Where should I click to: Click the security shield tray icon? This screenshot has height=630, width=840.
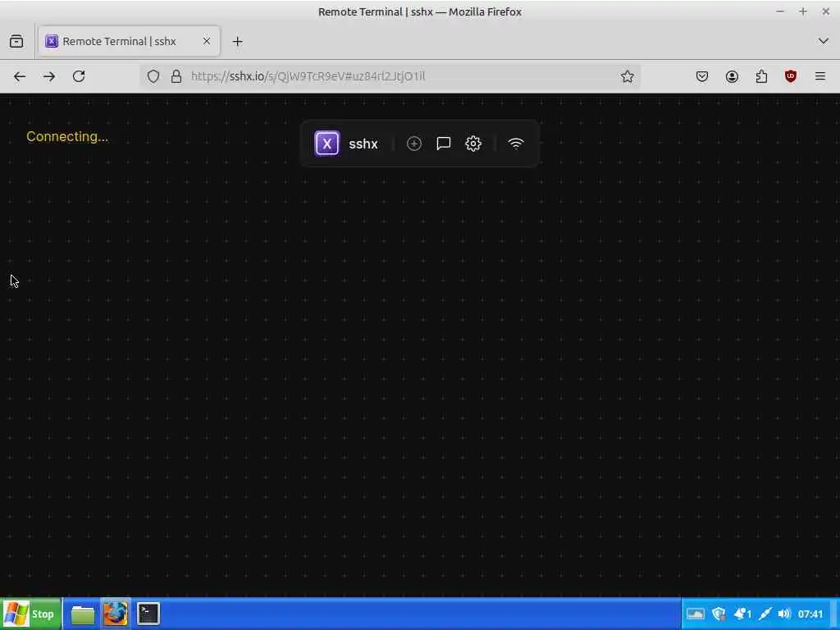click(x=719, y=614)
